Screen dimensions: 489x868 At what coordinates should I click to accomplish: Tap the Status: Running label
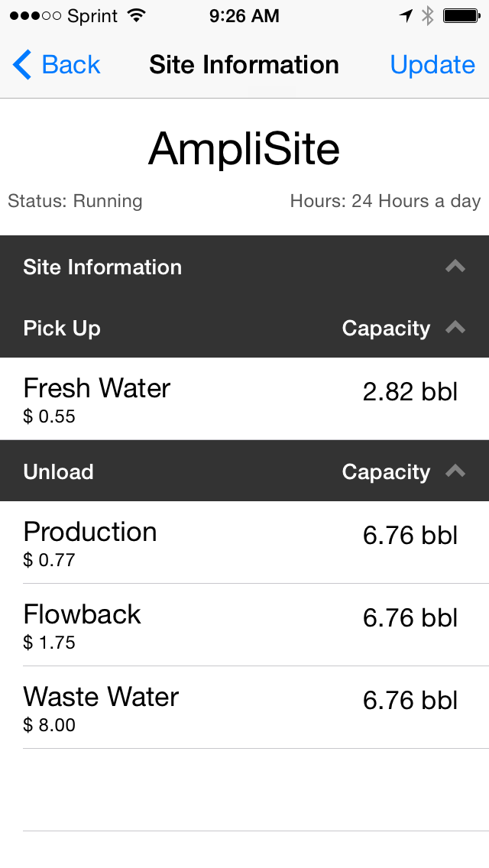pyautogui.click(x=75, y=202)
